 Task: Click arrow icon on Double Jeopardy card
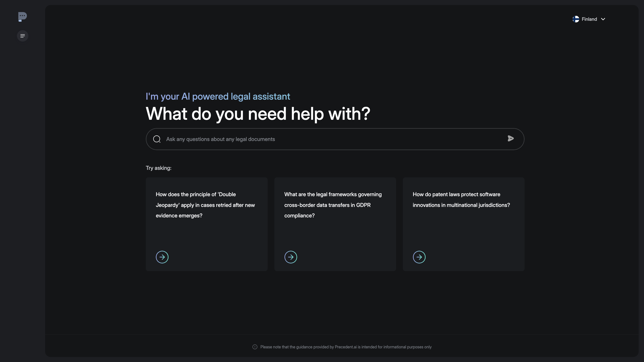[x=162, y=257]
